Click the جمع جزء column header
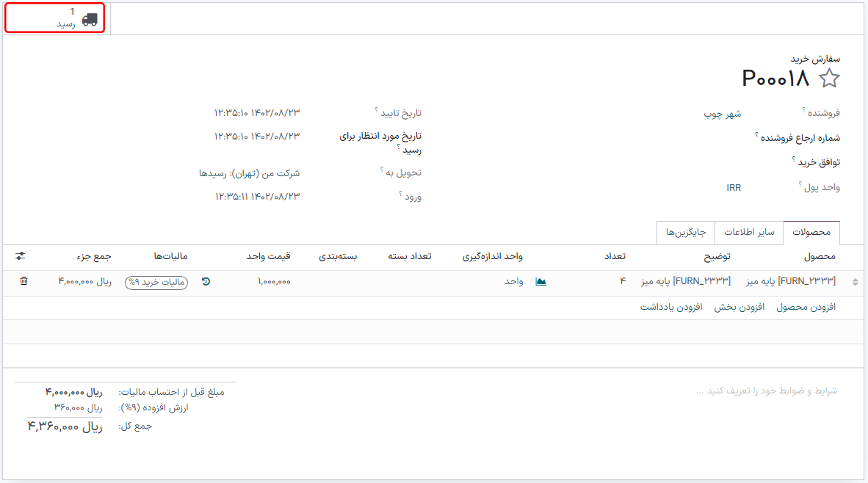The width and height of the screenshot is (868, 483). point(93,256)
